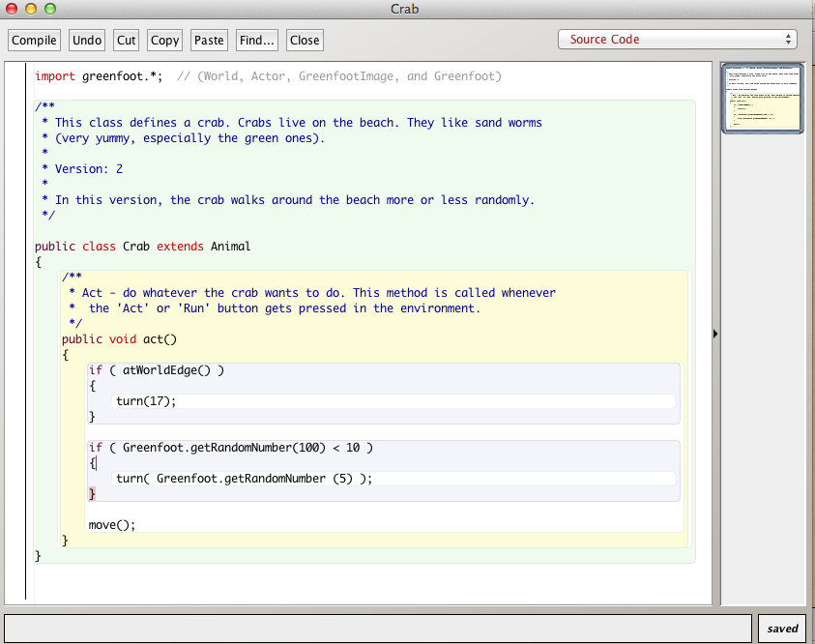This screenshot has width=815, height=644.
Task: Place cursor on the move(); statement
Action: point(112,525)
